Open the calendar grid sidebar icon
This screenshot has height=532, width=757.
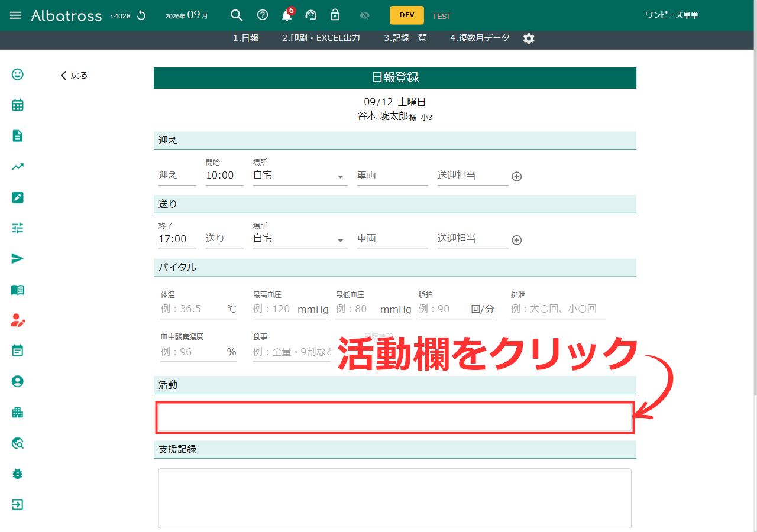pyautogui.click(x=18, y=105)
